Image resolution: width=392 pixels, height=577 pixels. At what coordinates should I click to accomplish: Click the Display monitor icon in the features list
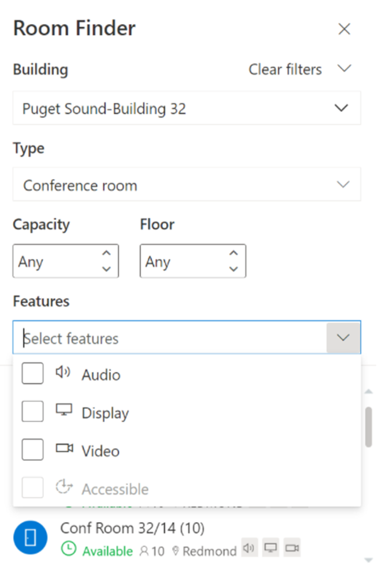click(x=64, y=411)
